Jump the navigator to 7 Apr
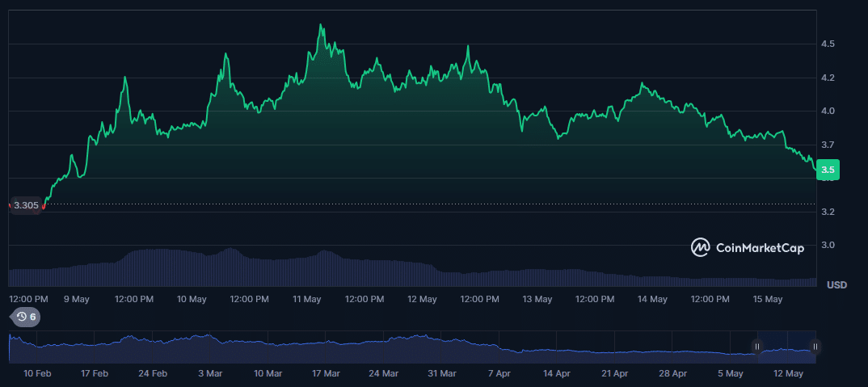The width and height of the screenshot is (868, 387). (499, 373)
